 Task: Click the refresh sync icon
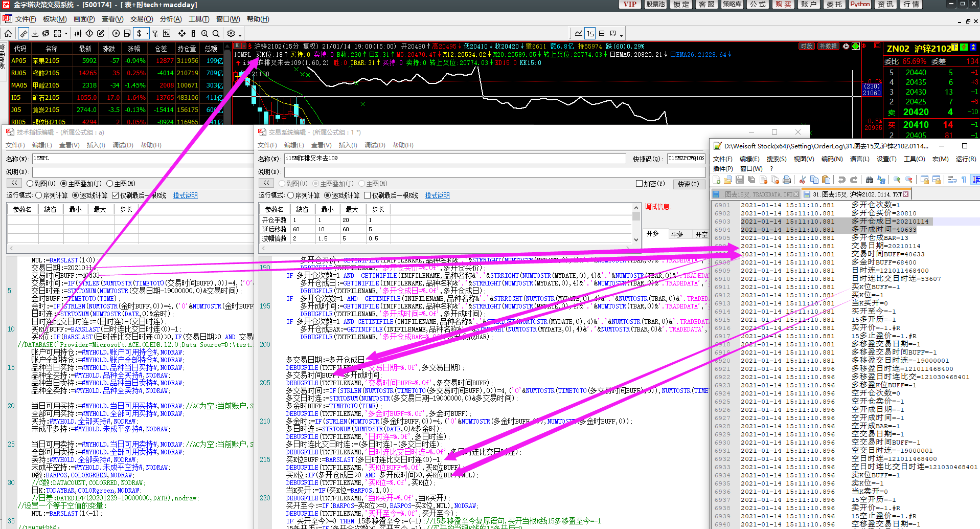[46, 33]
